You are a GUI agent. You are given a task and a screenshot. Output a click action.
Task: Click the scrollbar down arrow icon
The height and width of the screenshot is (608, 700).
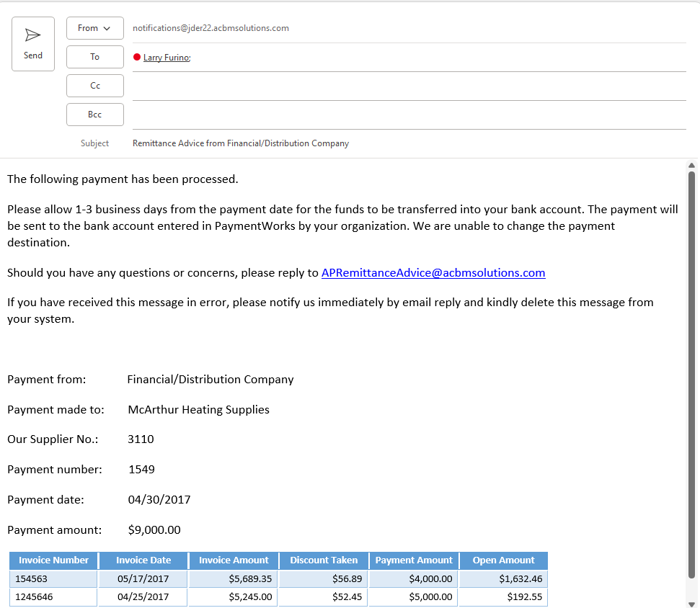(691, 603)
